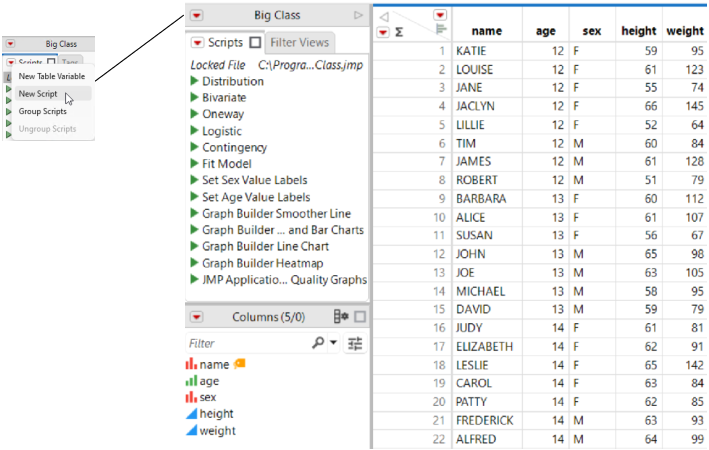Run the Set Age Value Labels script

(x=194, y=197)
